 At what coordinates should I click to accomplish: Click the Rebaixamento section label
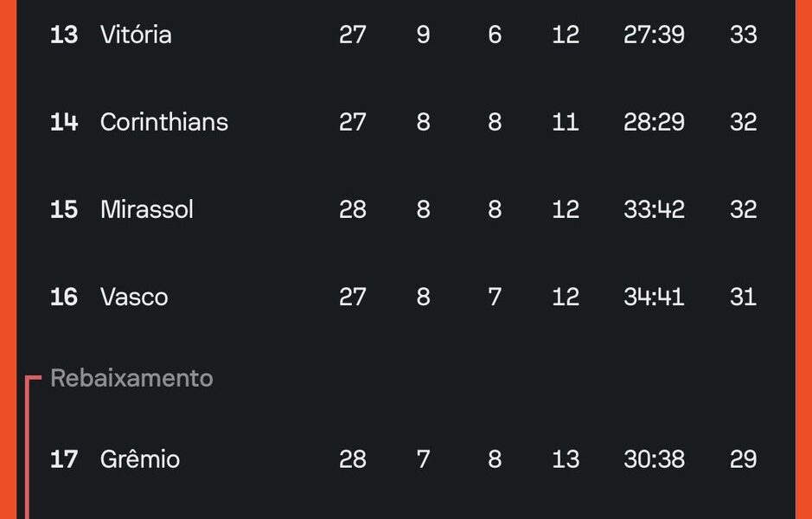[x=131, y=378]
